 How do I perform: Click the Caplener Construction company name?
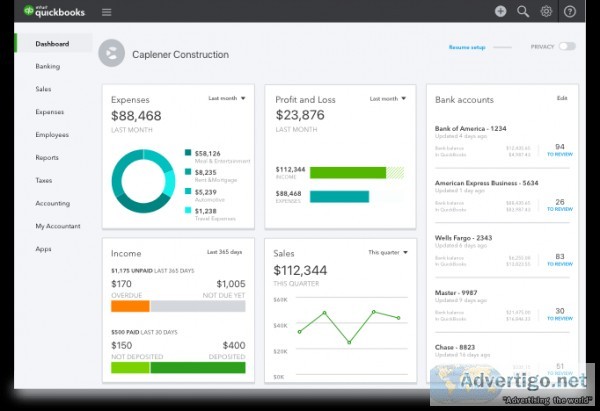tap(181, 55)
